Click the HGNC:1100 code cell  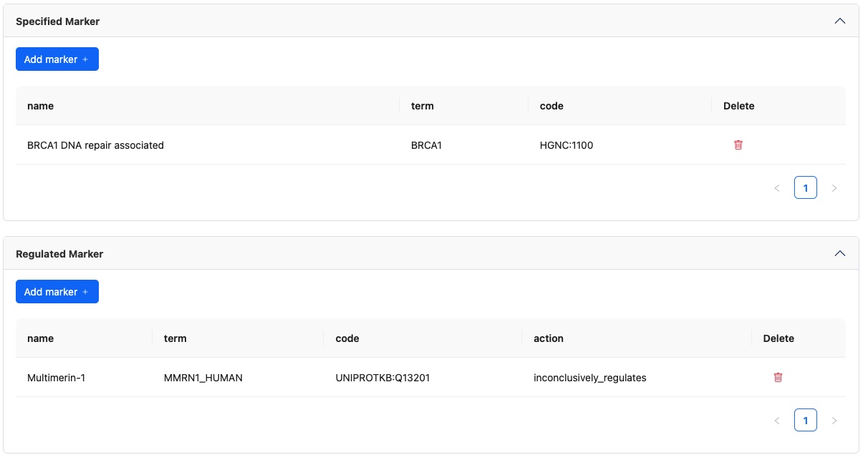620,145
